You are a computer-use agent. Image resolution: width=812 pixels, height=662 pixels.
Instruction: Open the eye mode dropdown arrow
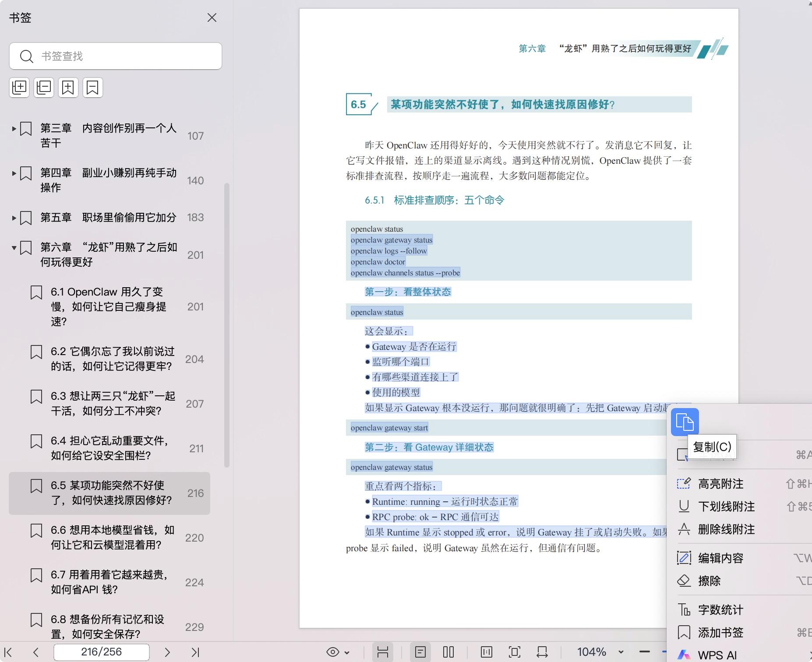347,652
